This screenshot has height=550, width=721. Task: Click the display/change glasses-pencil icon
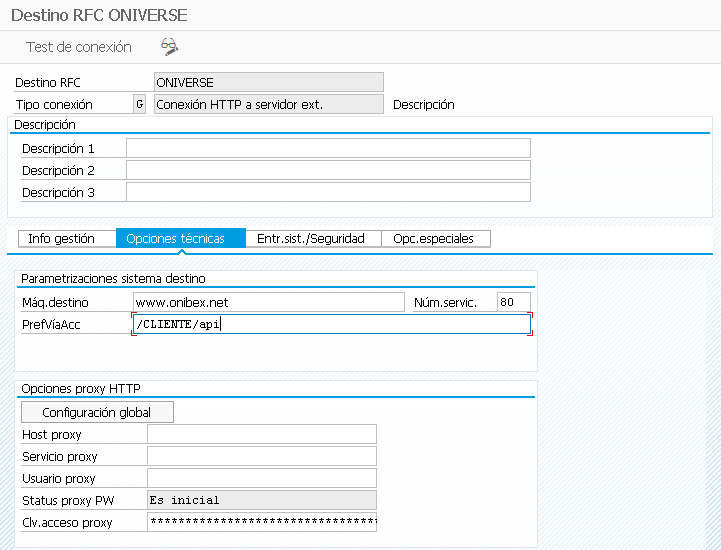coord(169,47)
